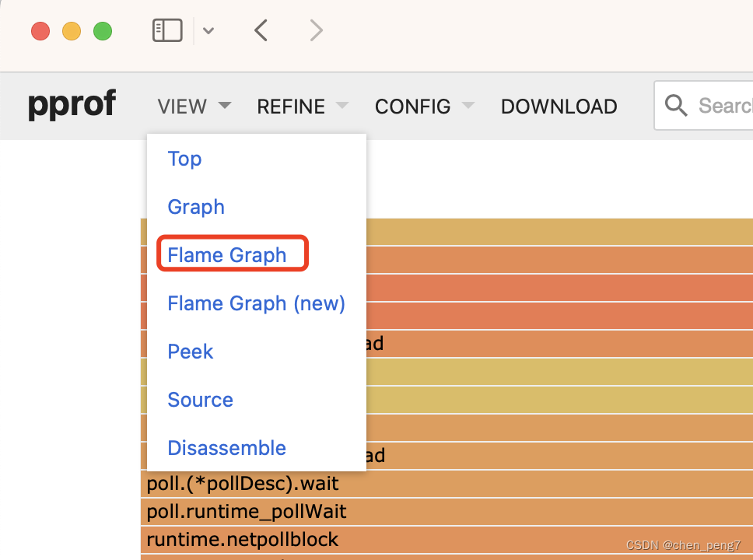Choose the highlighted Flame Graph entry
This screenshot has width=753, height=560.
click(x=226, y=255)
